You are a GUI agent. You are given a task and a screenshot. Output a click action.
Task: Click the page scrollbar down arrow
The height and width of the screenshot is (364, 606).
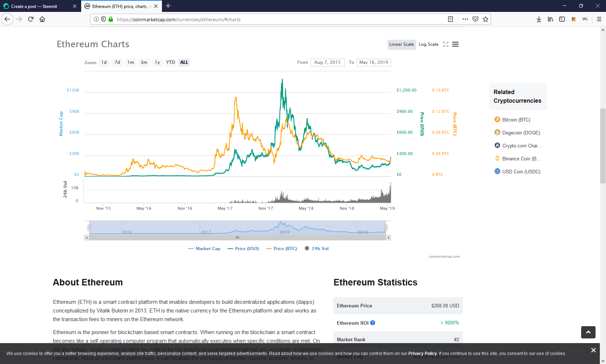pyautogui.click(x=603, y=361)
